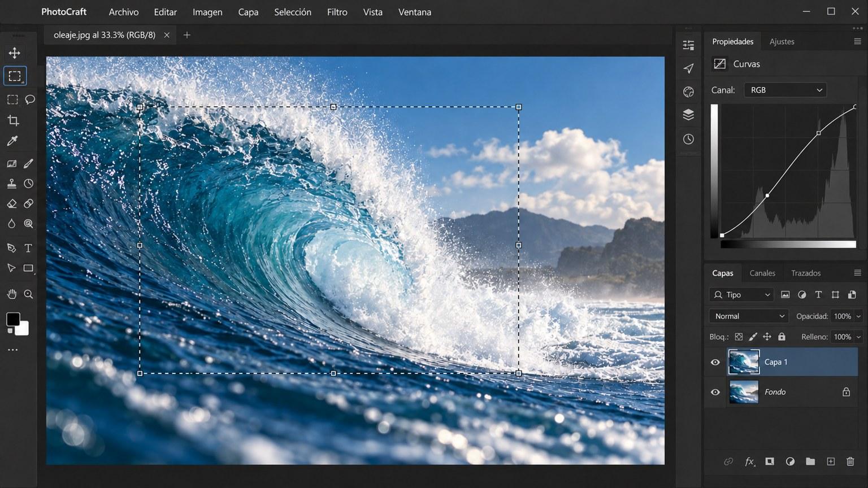Select the Pen tool
Viewport: 868px width, 488px height.
click(x=11, y=248)
